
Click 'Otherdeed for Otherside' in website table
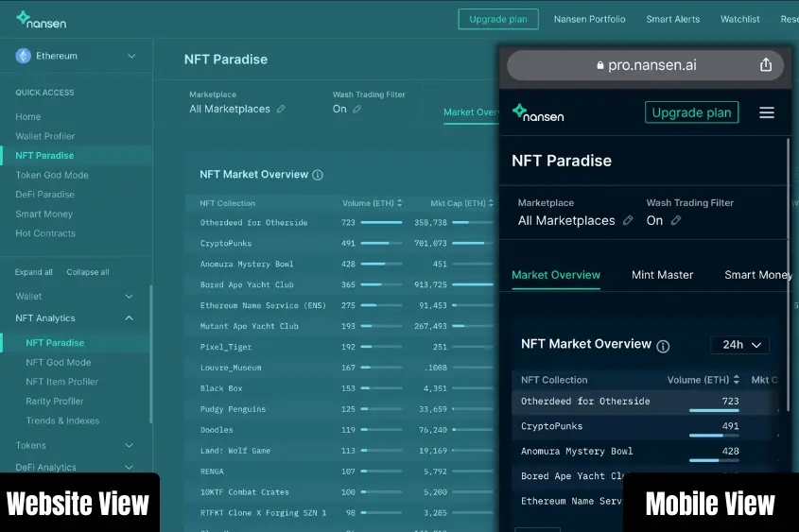tap(253, 222)
